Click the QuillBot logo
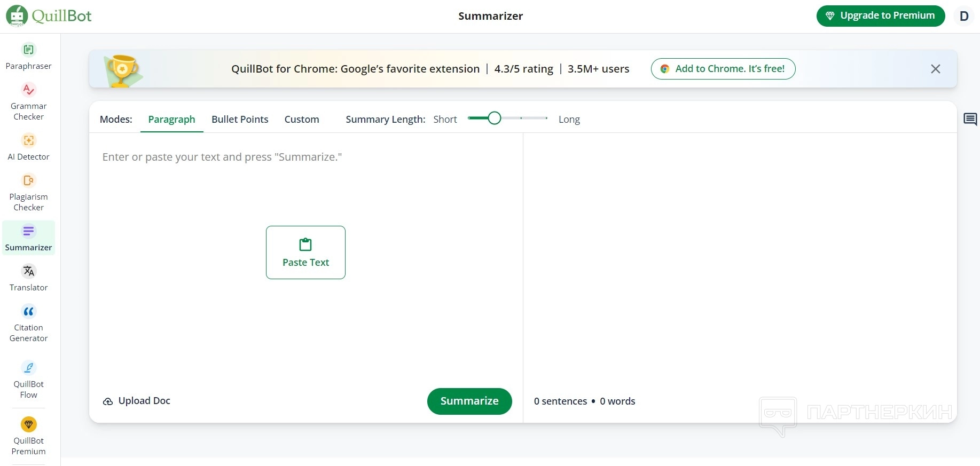 (x=49, y=16)
